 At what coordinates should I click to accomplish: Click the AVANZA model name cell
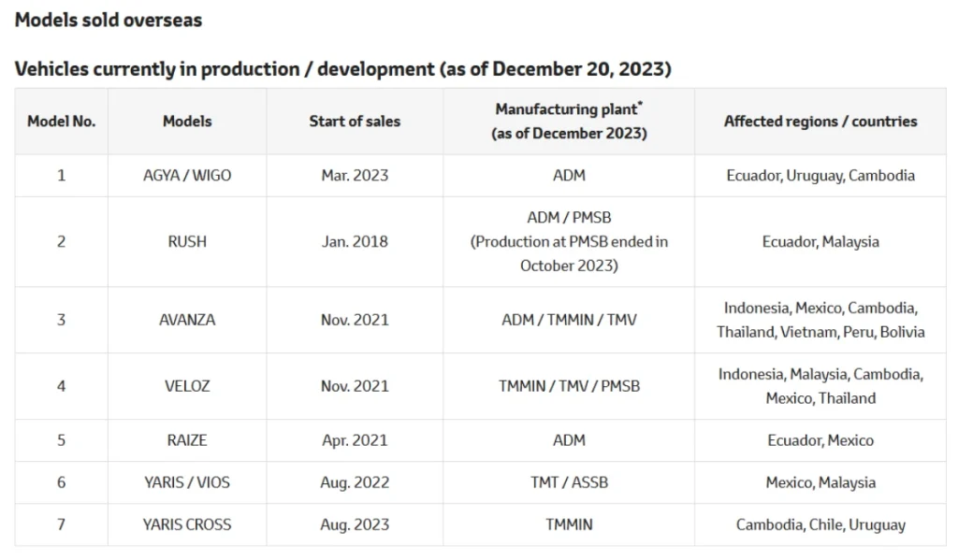[187, 320]
